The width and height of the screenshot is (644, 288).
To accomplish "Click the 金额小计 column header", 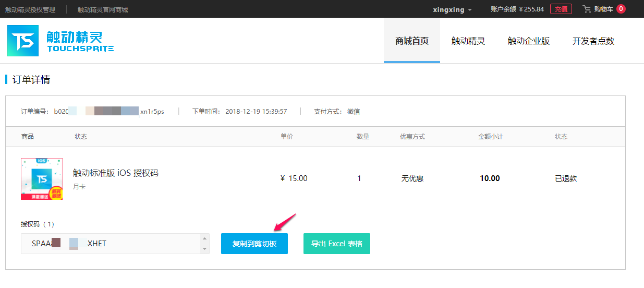I will [x=491, y=137].
